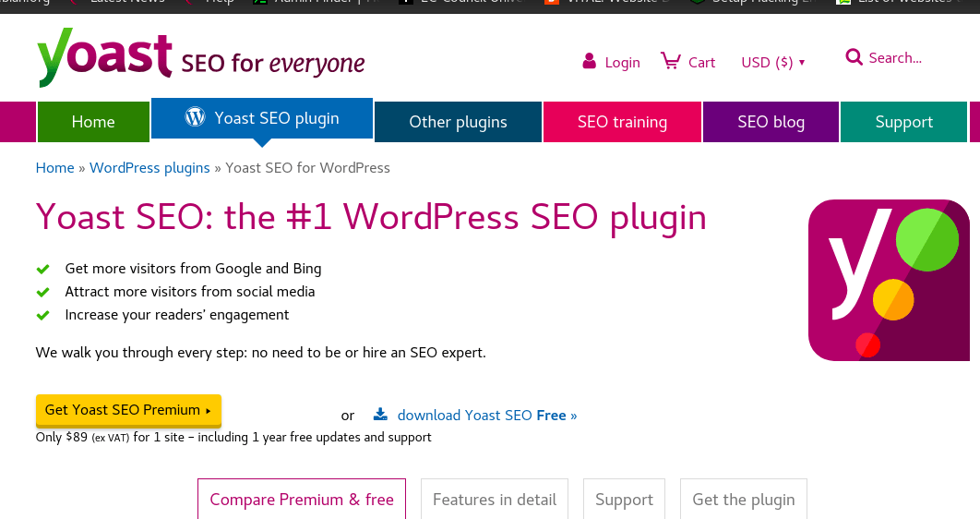The width and height of the screenshot is (980, 519).
Task: Click the green checkmark beside 'Attract more visitors'
Action: coord(43,292)
